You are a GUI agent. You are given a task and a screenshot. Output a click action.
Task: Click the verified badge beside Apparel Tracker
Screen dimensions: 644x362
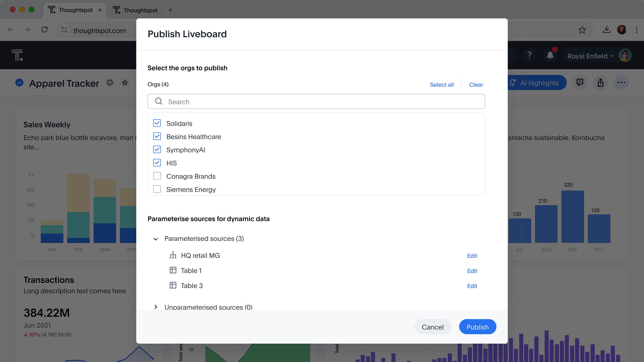[x=19, y=83]
